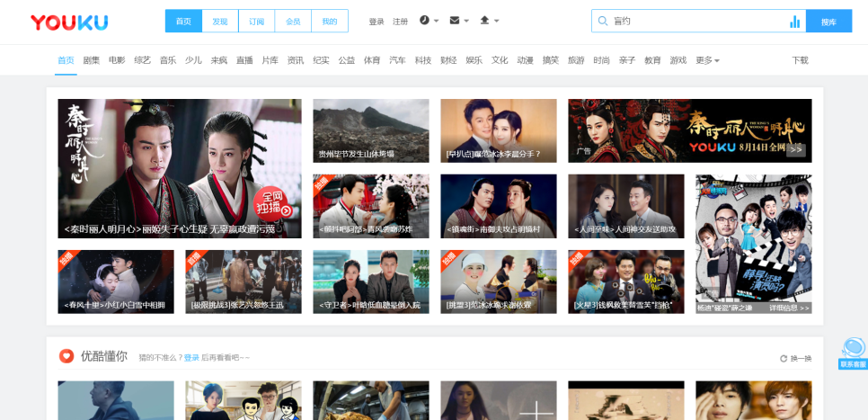Go to the 电影 category
Viewport: 868px width, 420px height.
coord(117,60)
